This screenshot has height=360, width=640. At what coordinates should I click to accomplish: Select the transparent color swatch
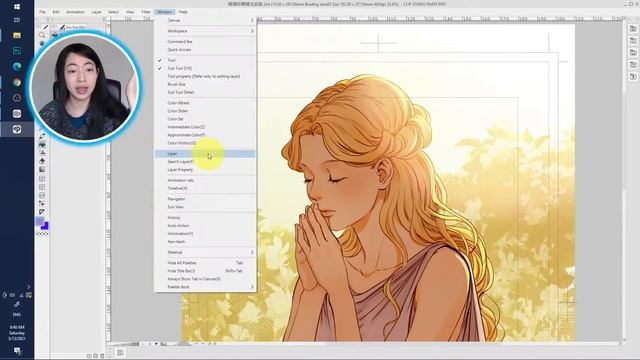[42, 234]
